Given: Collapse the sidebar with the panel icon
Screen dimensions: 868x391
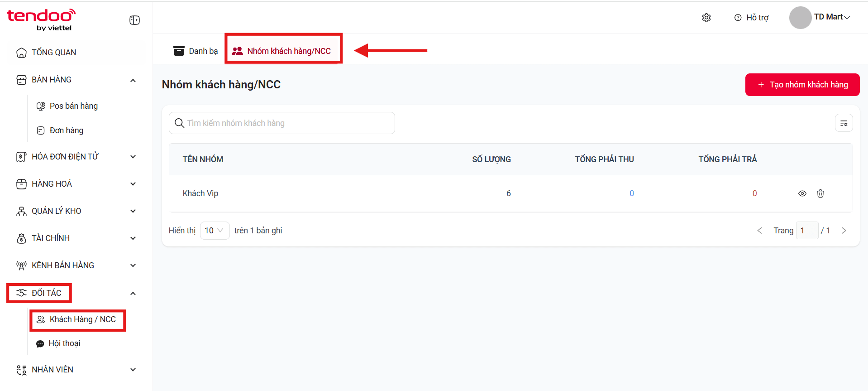Looking at the screenshot, I should pos(134,20).
